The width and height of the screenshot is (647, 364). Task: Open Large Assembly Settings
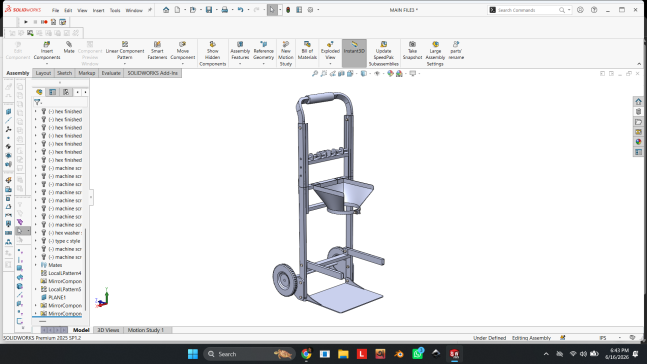click(x=435, y=53)
